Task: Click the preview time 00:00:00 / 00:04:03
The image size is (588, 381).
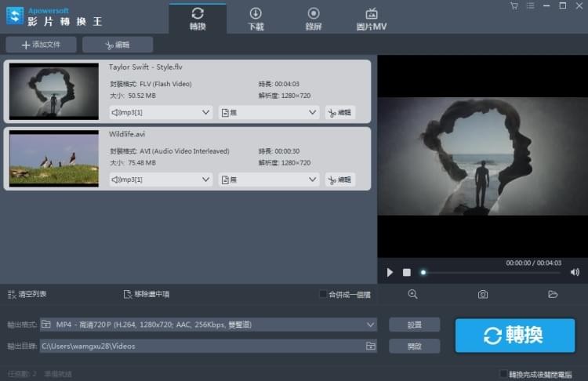Action: (x=533, y=263)
